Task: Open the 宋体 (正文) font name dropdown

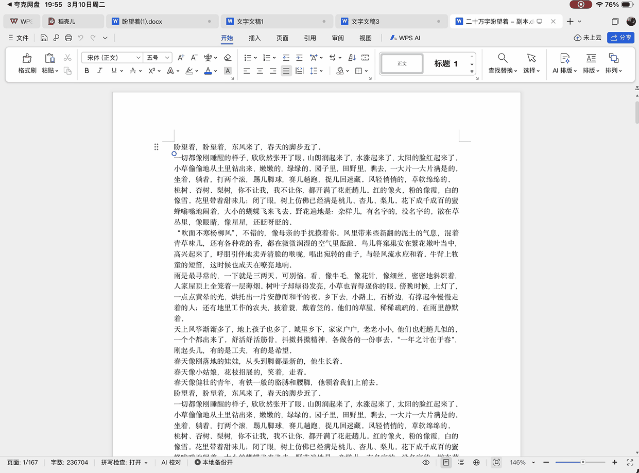Action: [112, 58]
